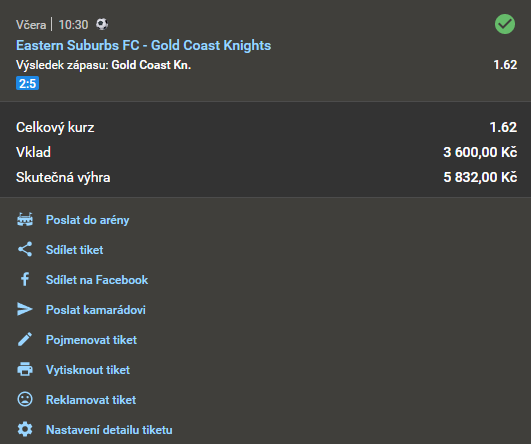
Task: Open Eastern Suburbs FC - Gold Coast Knights match
Action: (144, 45)
